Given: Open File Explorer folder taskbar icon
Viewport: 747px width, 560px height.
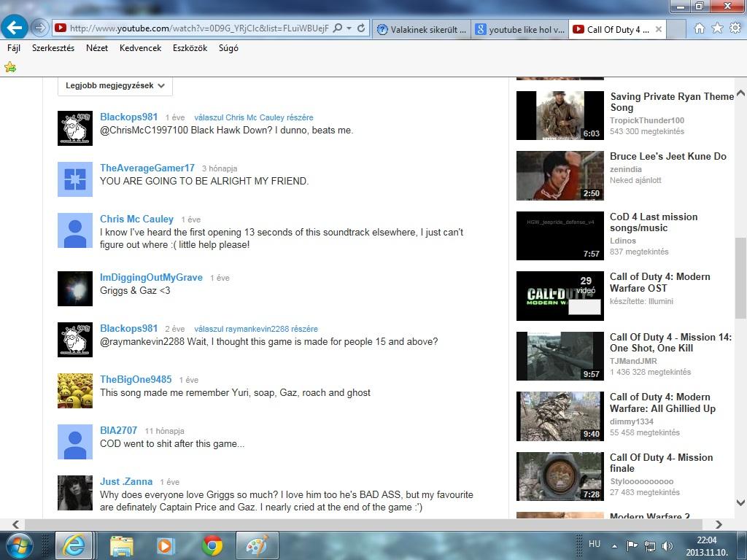Looking at the screenshot, I should click(x=122, y=545).
